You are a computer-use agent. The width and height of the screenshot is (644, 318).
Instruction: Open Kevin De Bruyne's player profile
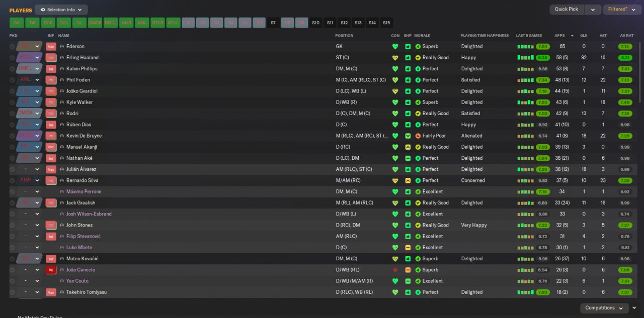84,136
